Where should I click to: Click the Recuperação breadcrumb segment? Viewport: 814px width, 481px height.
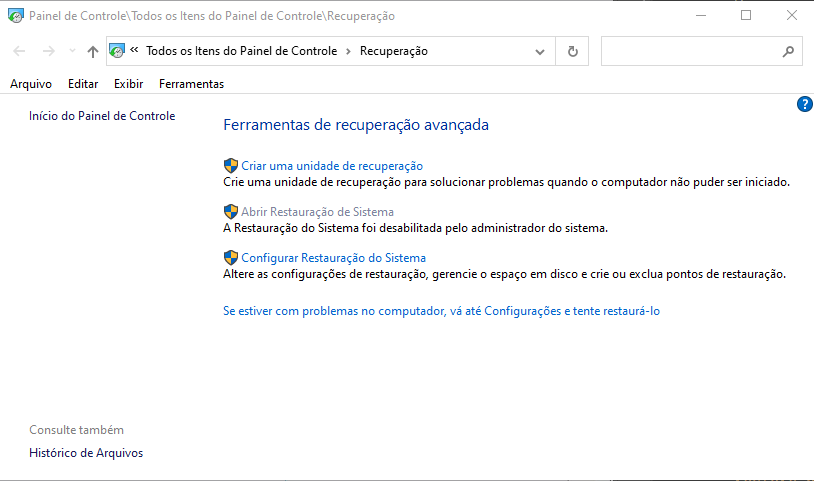(393, 51)
